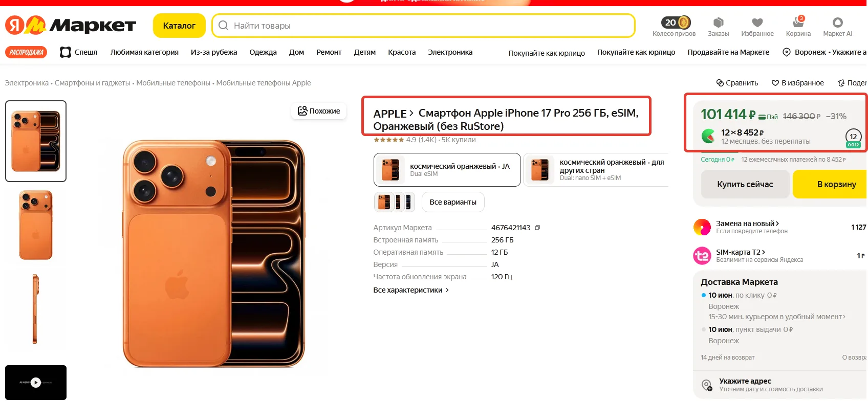The height and width of the screenshot is (401, 868).
Task: Click the 12 months circular badge
Action: click(x=853, y=138)
